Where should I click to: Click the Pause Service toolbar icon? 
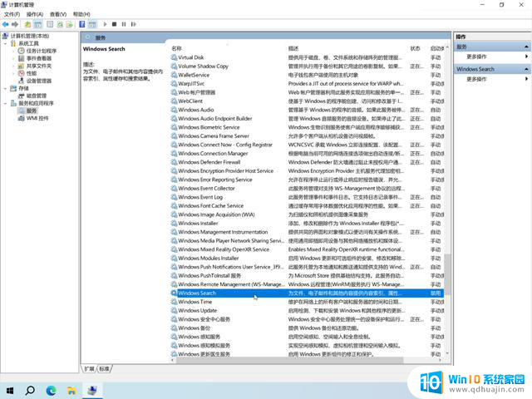[x=124, y=24]
